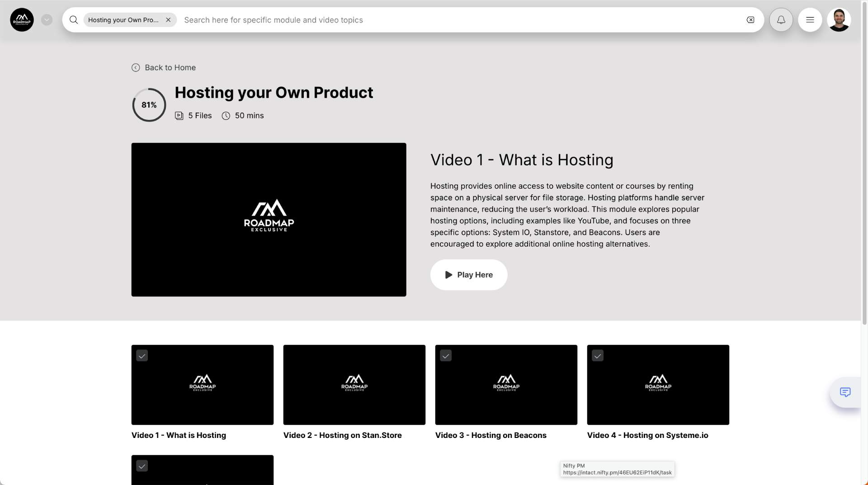The width and height of the screenshot is (868, 485).
Task: Open the hamburger menu
Action: (810, 20)
